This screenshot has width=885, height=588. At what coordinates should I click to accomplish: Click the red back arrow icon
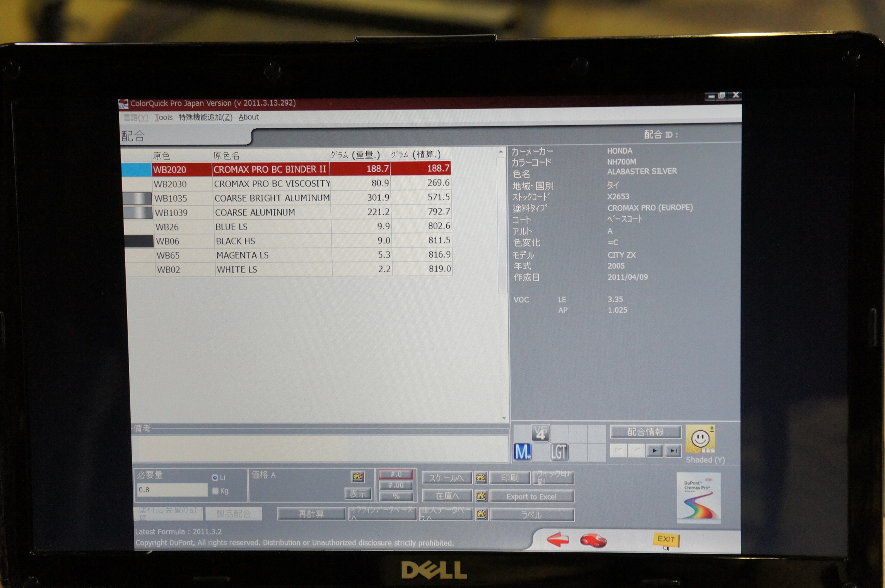click(x=558, y=539)
